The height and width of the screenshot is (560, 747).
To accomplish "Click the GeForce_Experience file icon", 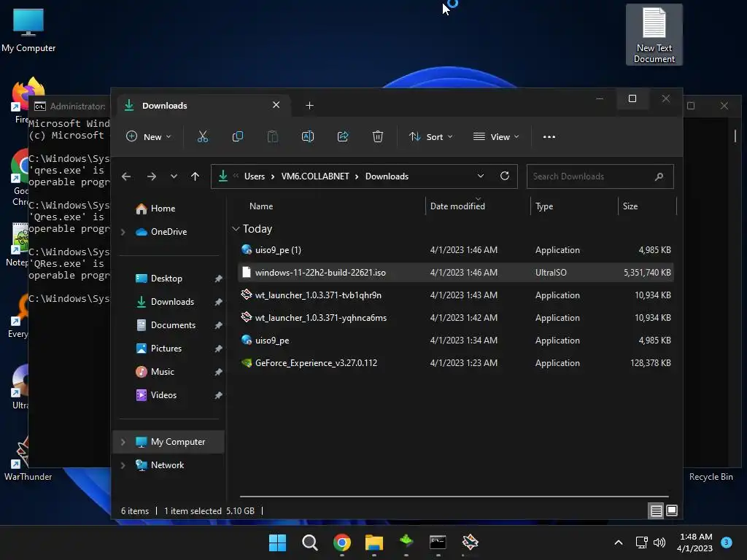I will [247, 363].
